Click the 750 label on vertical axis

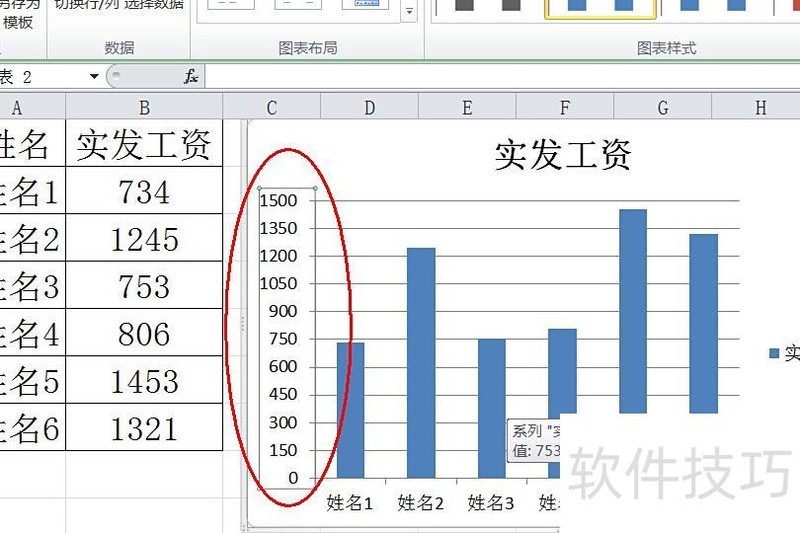click(283, 339)
